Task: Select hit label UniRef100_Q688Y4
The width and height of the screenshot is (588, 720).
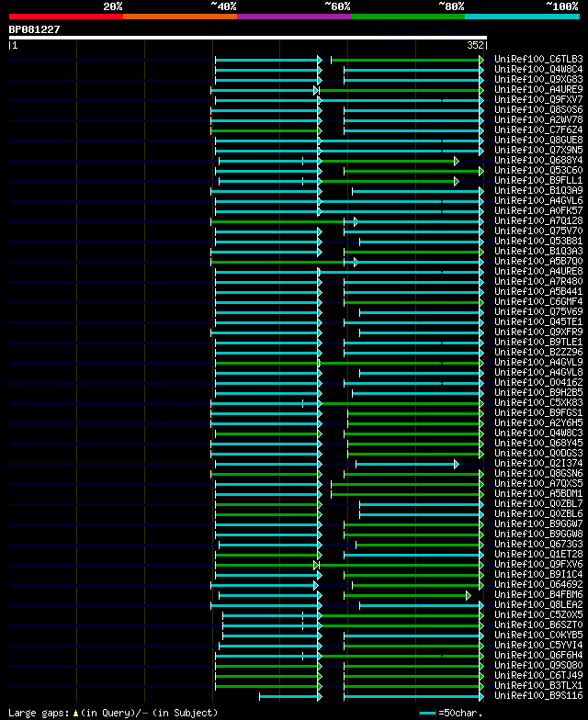Action: coord(538,160)
